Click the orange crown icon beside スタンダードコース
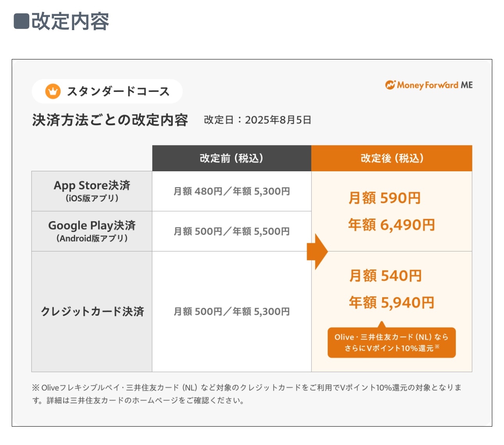The height and width of the screenshot is (445, 504). point(53,92)
